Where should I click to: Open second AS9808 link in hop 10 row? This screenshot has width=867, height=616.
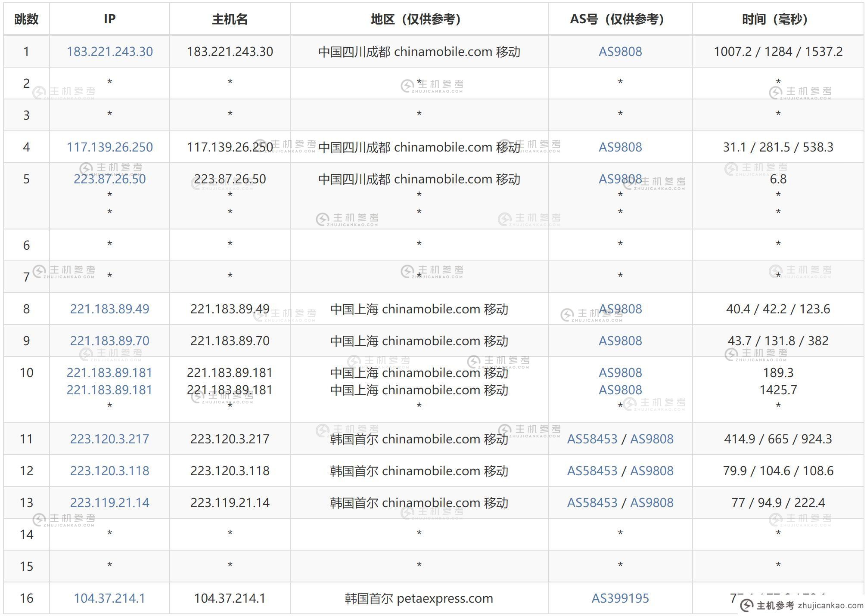pyautogui.click(x=620, y=390)
